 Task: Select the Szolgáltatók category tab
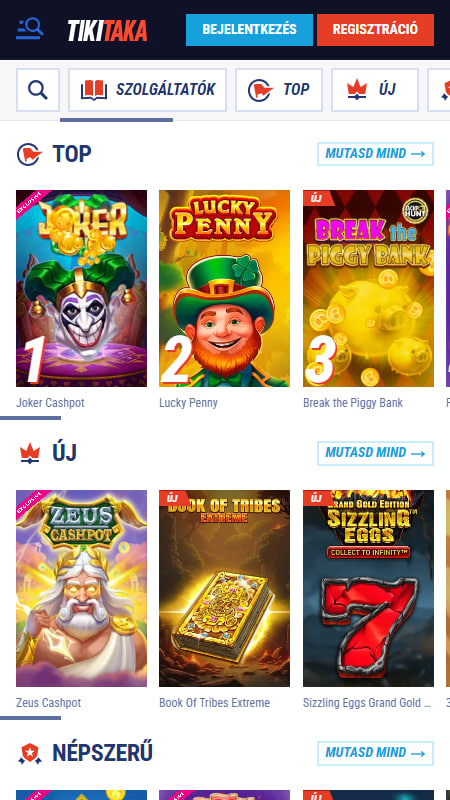coord(147,90)
